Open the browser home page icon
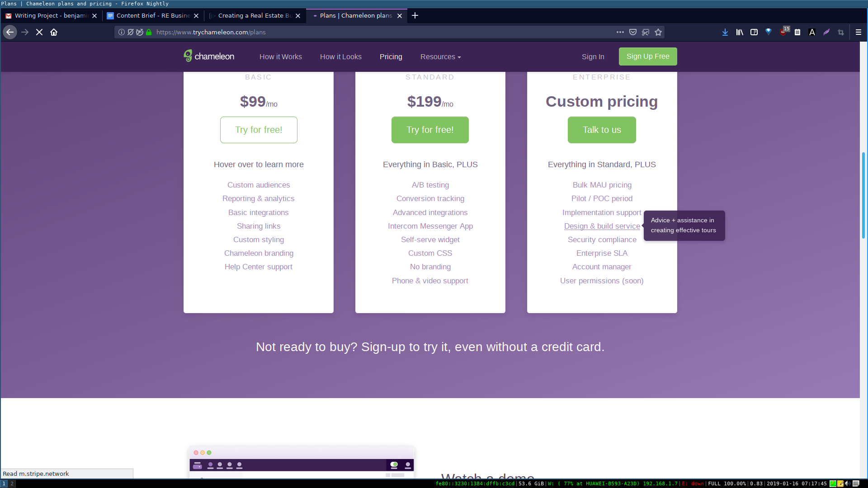 [x=54, y=32]
